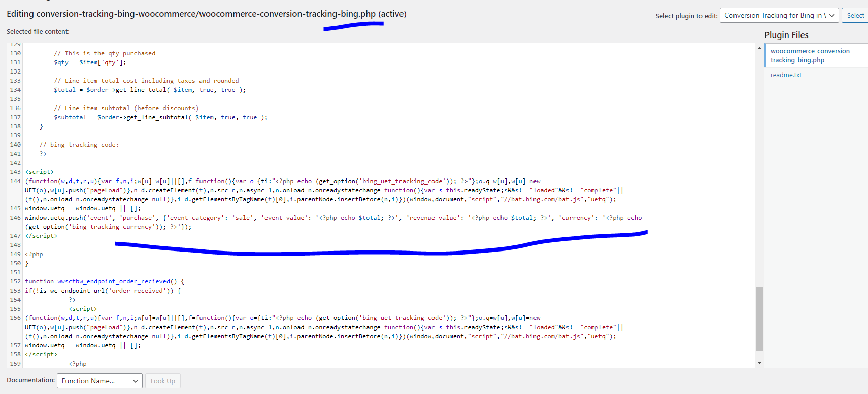
Task: Click the code editor scroll up arrow
Action: click(x=759, y=48)
